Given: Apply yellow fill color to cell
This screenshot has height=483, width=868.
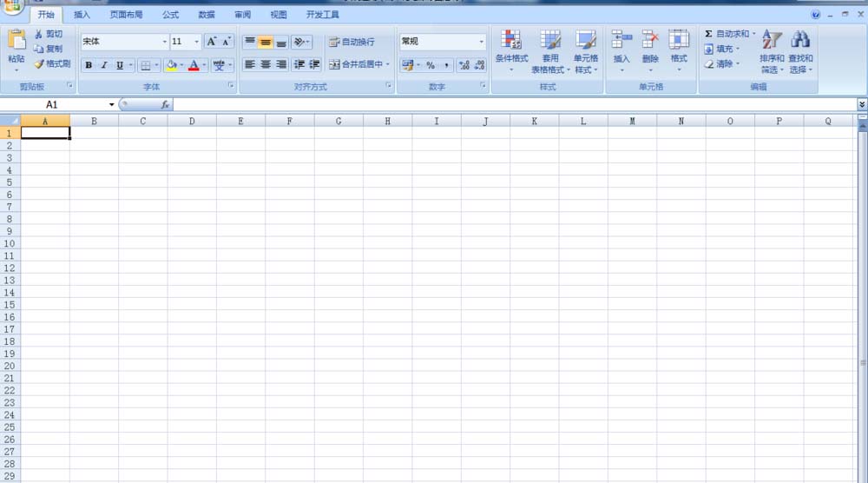Looking at the screenshot, I should tap(172, 65).
